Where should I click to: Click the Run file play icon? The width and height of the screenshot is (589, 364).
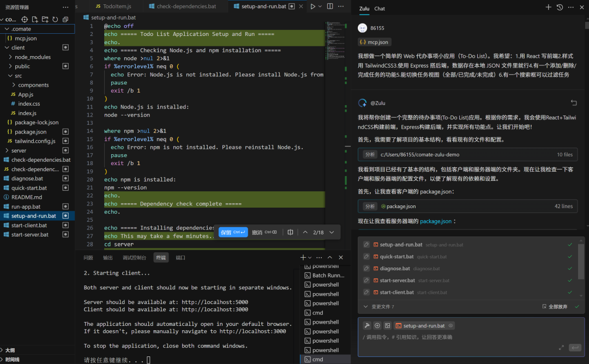tap(312, 7)
